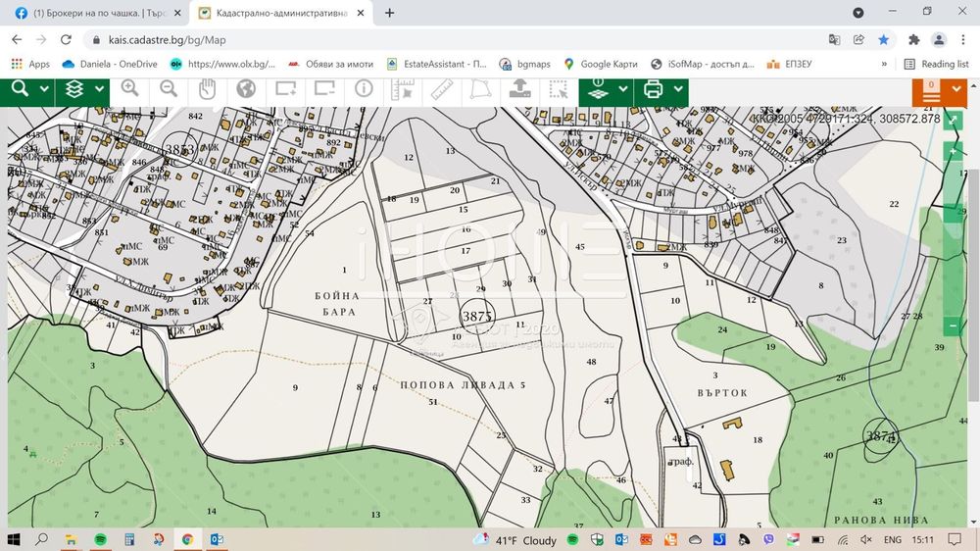Click the upload file icon

(x=518, y=89)
